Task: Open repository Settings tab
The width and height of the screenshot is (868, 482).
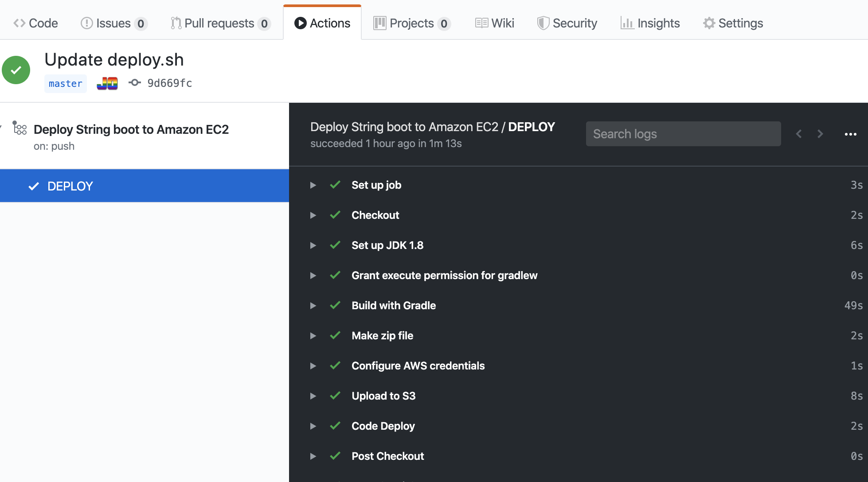Action: coord(733,23)
